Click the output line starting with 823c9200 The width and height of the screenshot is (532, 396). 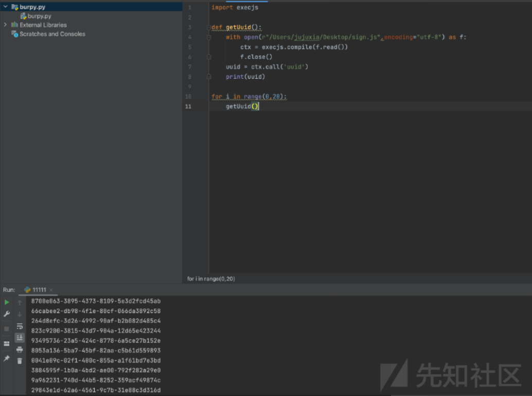96,331
